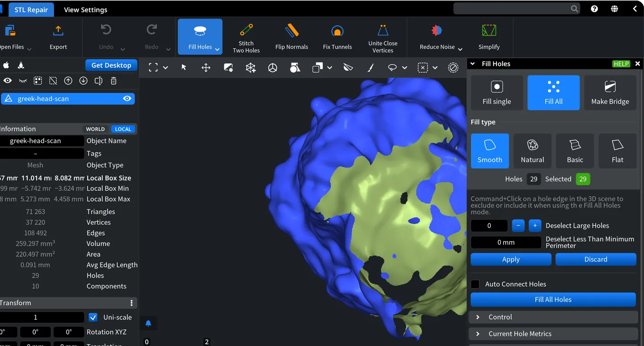Pick the arrow selection cursor tool
This screenshot has height=346, width=644.
pyautogui.click(x=184, y=68)
